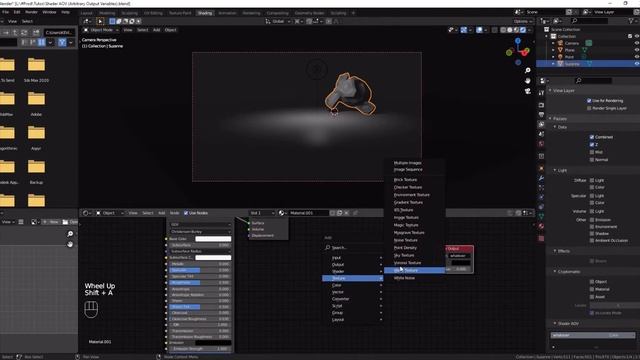This screenshot has height=360, width=640.
Task: Enable the Shadow pass checkbox
Action: 592,233
